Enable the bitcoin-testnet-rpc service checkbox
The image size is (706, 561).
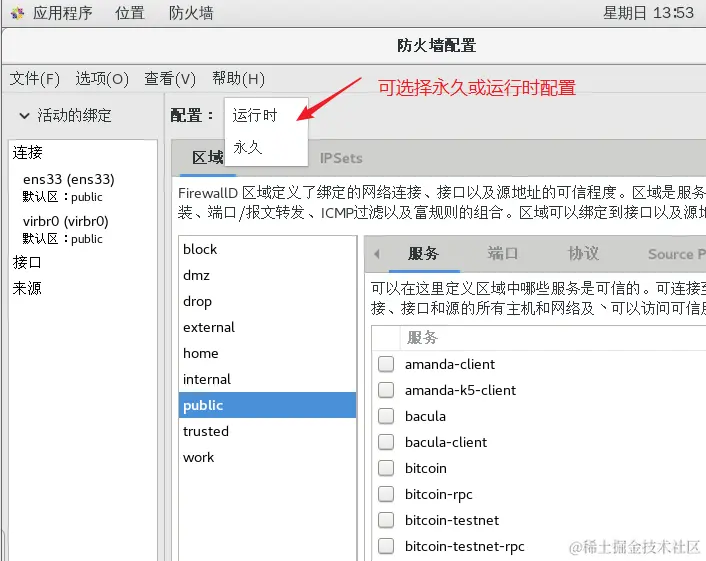(x=386, y=546)
